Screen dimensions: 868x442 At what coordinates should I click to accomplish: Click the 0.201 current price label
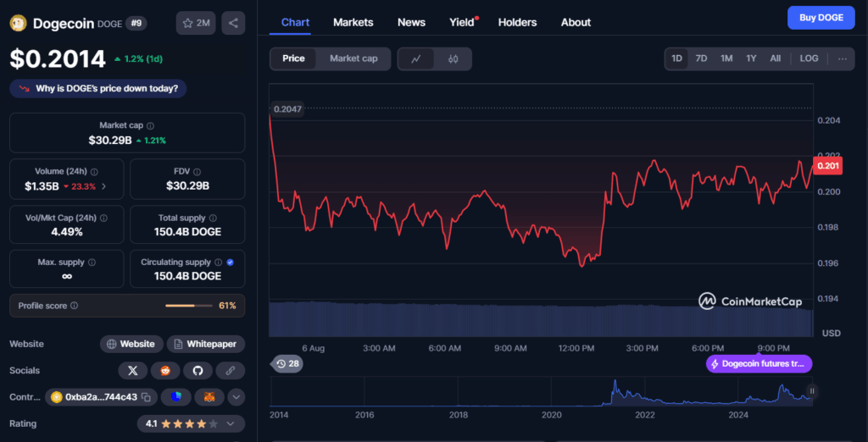(x=827, y=166)
